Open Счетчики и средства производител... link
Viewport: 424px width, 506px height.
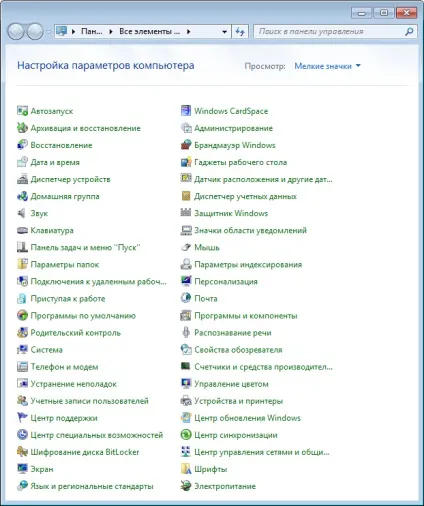coord(263,367)
